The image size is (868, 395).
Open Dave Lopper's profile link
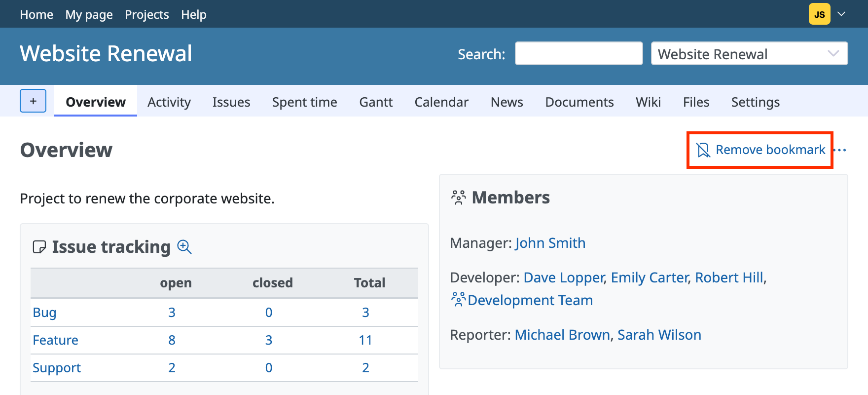point(564,277)
